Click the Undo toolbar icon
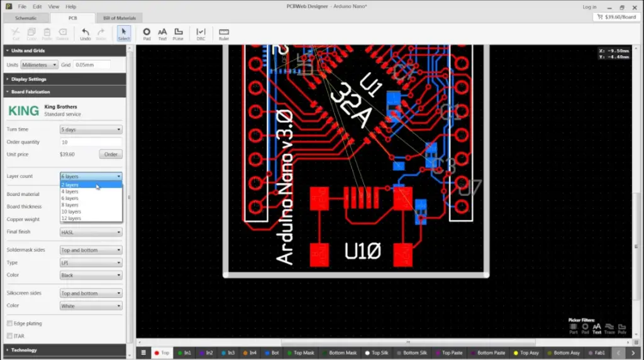This screenshot has height=360, width=644. [x=85, y=34]
